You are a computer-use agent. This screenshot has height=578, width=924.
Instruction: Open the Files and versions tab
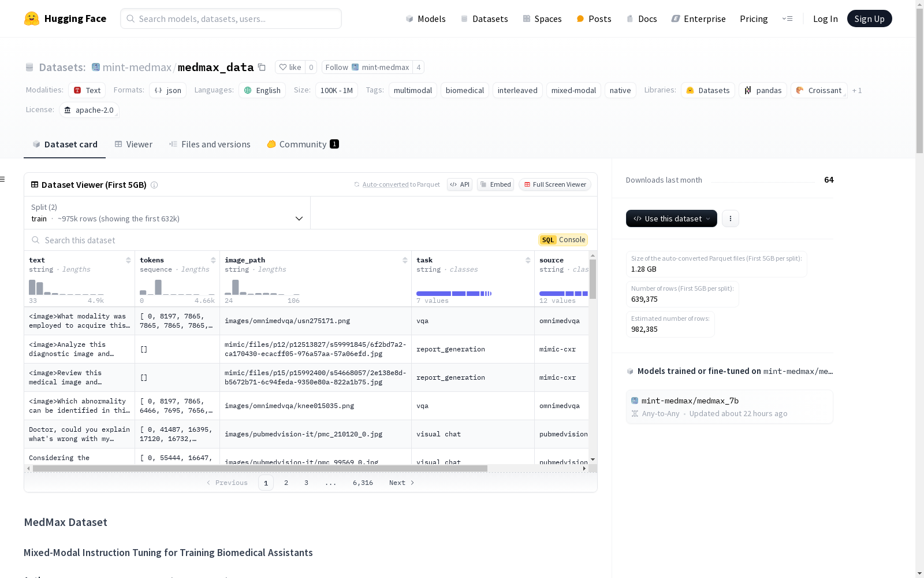click(210, 144)
